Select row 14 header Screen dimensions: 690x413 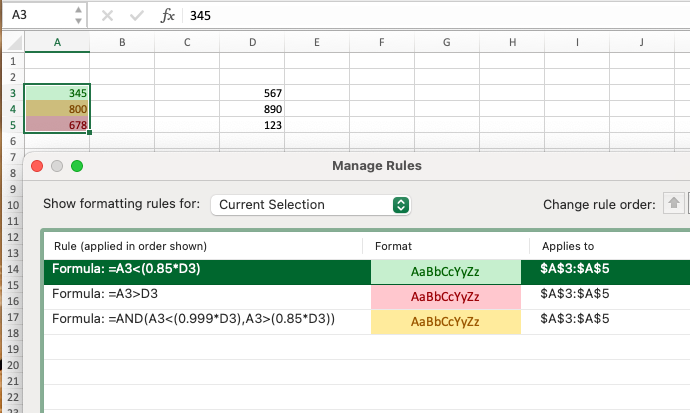pos(13,269)
